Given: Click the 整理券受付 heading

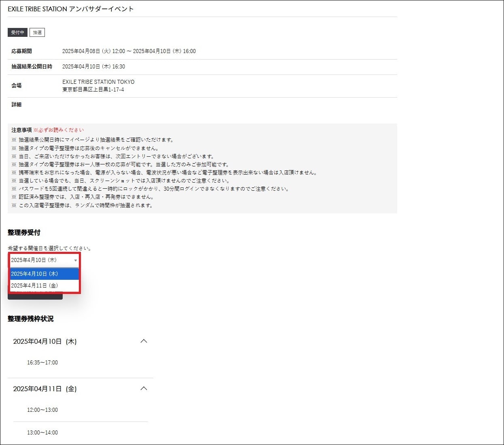Looking at the screenshot, I should tap(24, 232).
